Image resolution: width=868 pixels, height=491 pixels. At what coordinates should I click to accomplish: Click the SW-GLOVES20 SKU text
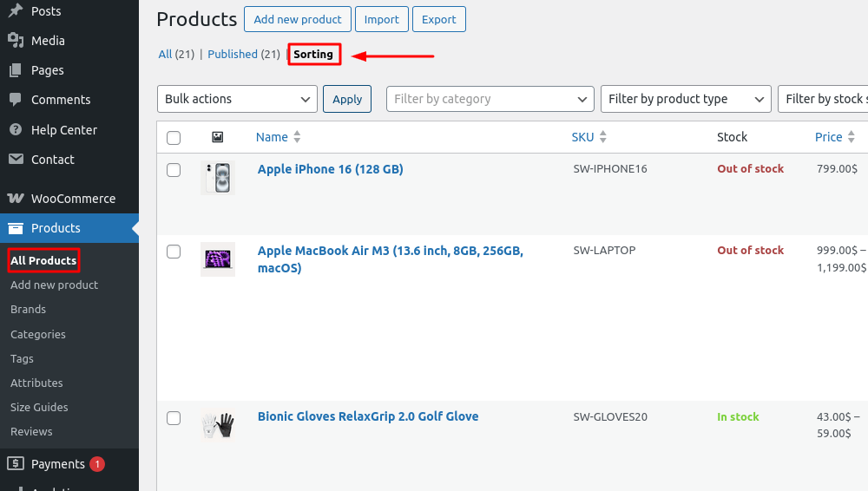coord(610,416)
